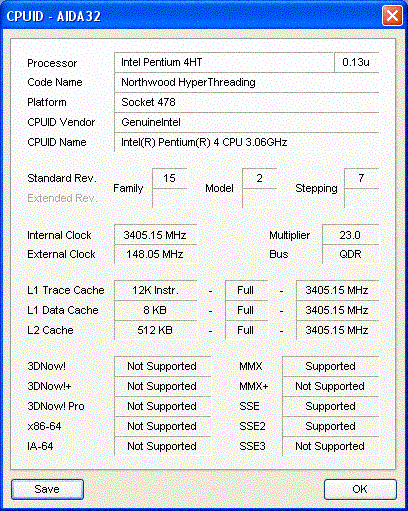Screen dimensions: 408x511
Task: Click the L1 Trace Cache speed 3405.15 MHz
Action: point(337,290)
